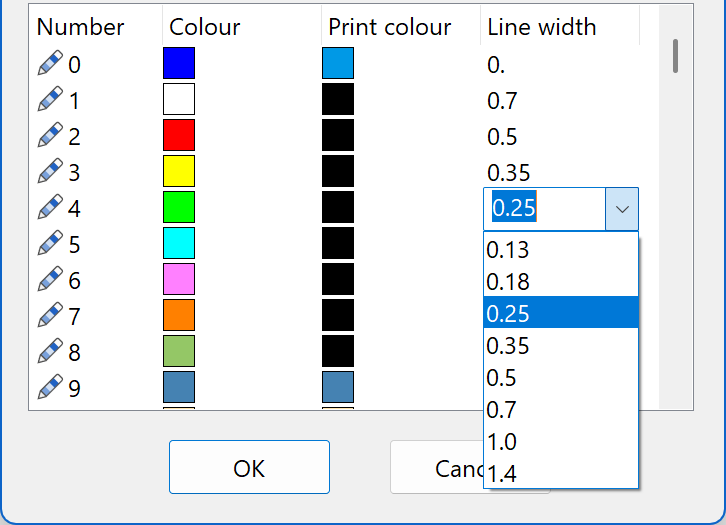Change the black print colour of pen 7

338,315
